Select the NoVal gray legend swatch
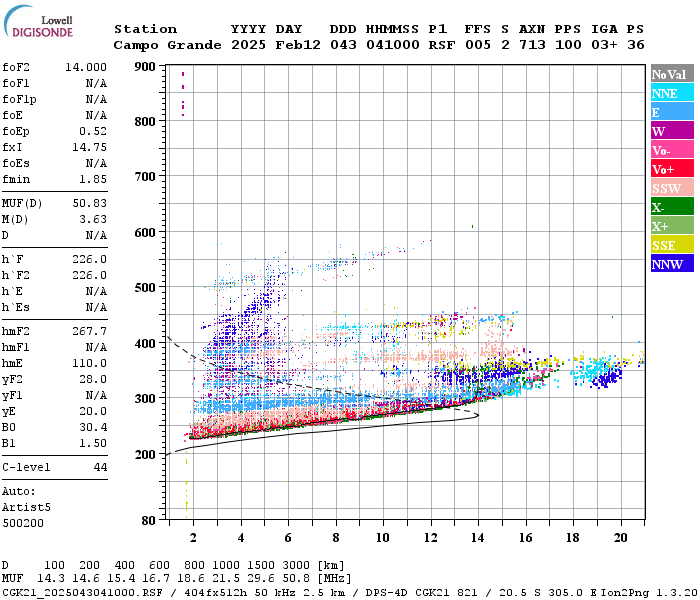Screen dimensions: 700x600 pos(672,74)
